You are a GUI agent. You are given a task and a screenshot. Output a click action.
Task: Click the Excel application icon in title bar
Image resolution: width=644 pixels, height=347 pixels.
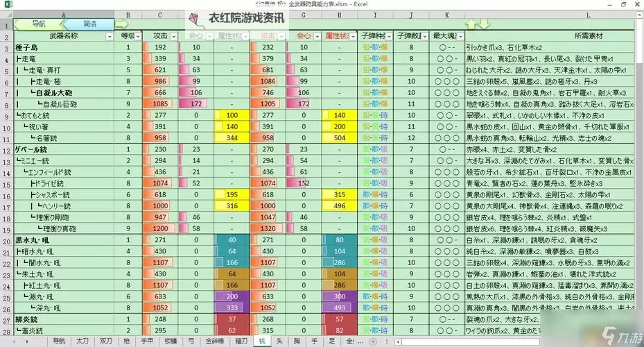(8, 5)
